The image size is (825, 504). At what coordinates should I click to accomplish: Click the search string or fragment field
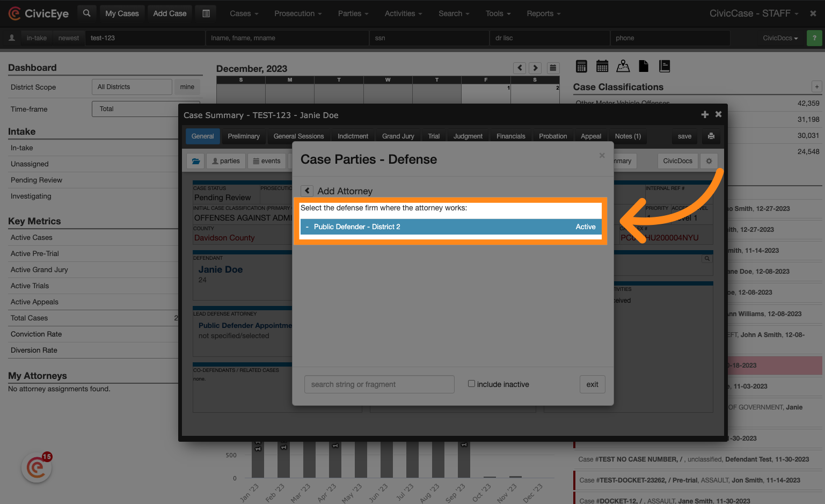[x=379, y=384]
